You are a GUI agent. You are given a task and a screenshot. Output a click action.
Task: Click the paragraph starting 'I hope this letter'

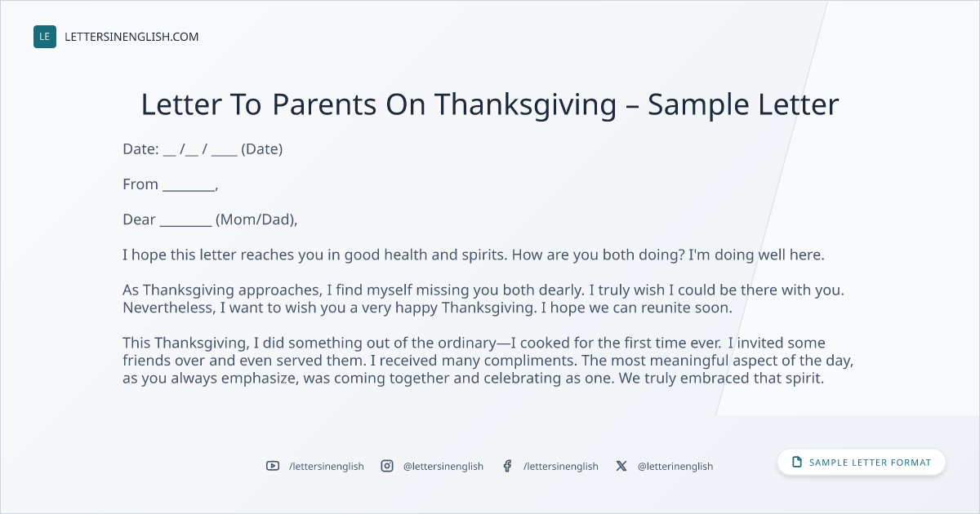point(474,255)
